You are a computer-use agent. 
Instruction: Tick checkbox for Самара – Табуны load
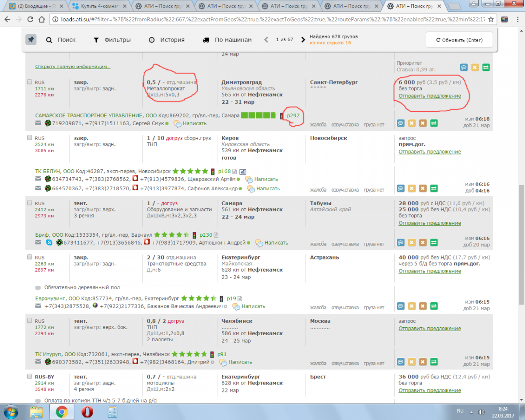29,203
